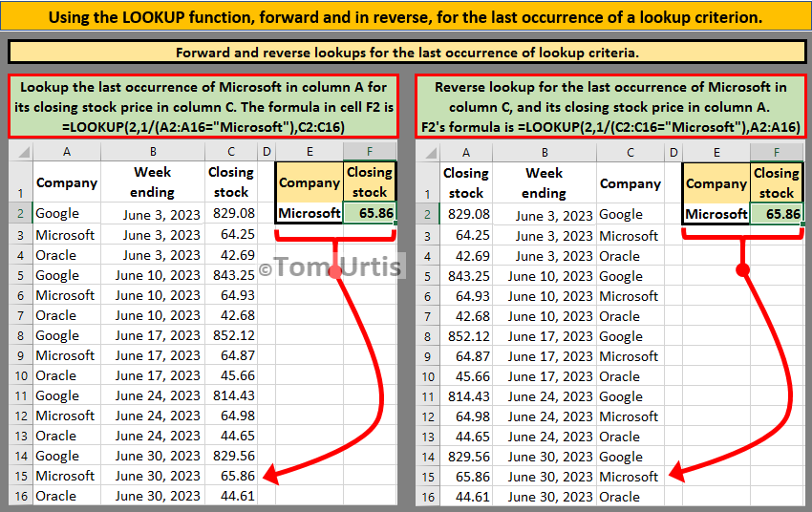Image resolution: width=812 pixels, height=512 pixels.
Task: Click 64.25 in column C of forward sheet
Action: 231,235
